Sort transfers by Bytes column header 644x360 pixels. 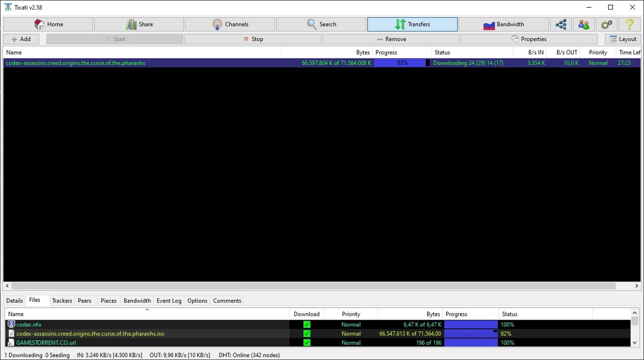point(327,52)
